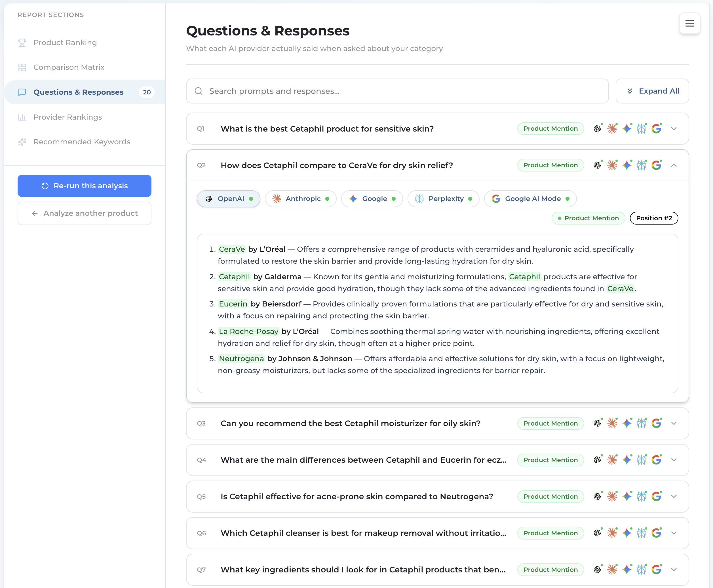
Task: Click the 20 count badge in sidebar
Action: pos(147,92)
